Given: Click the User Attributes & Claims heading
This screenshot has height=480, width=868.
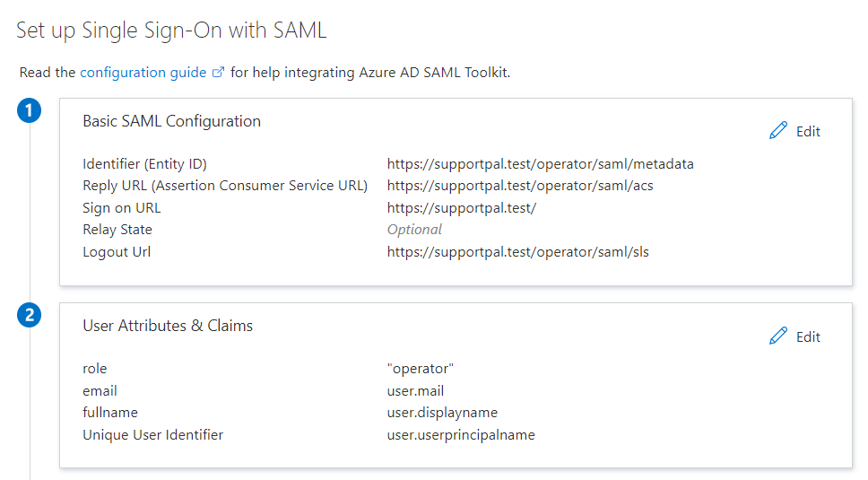Looking at the screenshot, I should point(168,326).
